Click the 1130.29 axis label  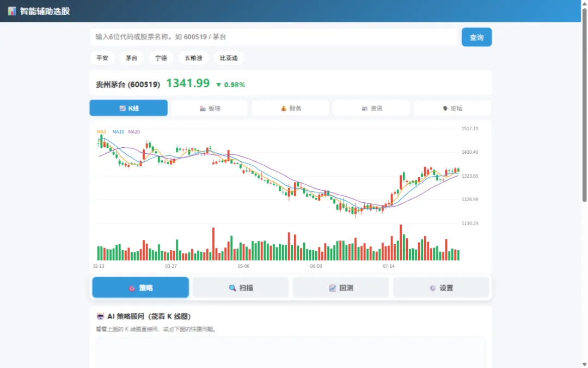tap(470, 223)
